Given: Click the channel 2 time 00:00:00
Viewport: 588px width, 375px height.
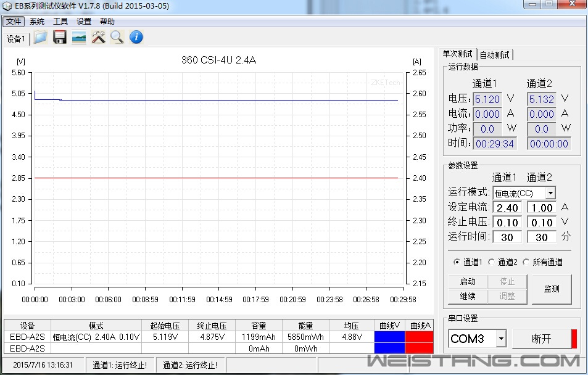Looking at the screenshot, I should [549, 144].
